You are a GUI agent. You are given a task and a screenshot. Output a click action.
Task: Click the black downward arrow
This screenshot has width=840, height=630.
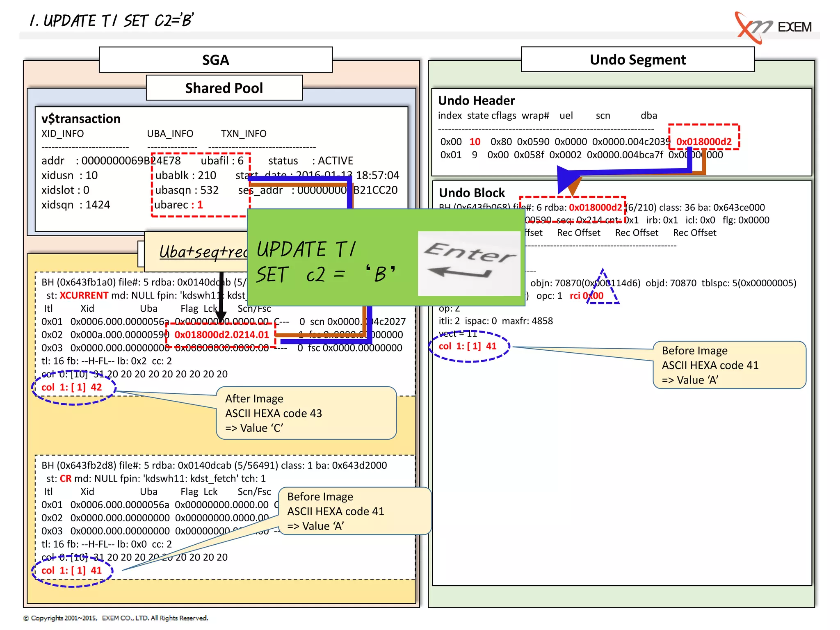221,297
